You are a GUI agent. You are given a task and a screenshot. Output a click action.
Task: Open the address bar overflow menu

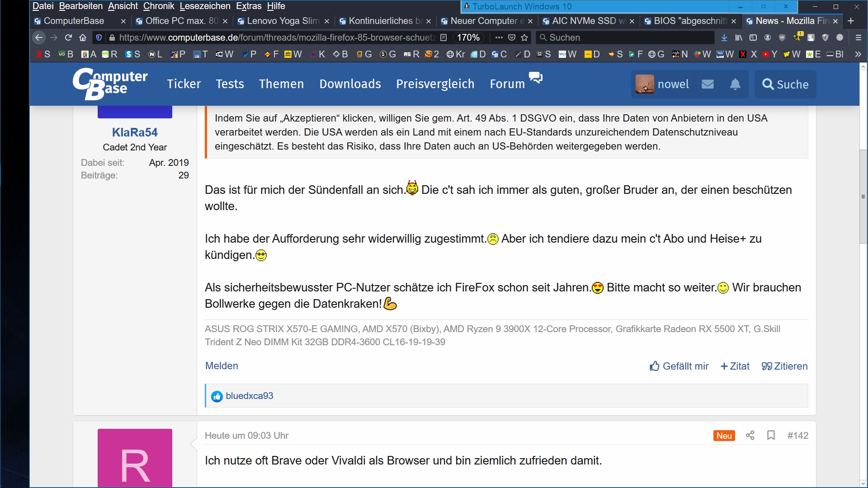click(x=499, y=38)
